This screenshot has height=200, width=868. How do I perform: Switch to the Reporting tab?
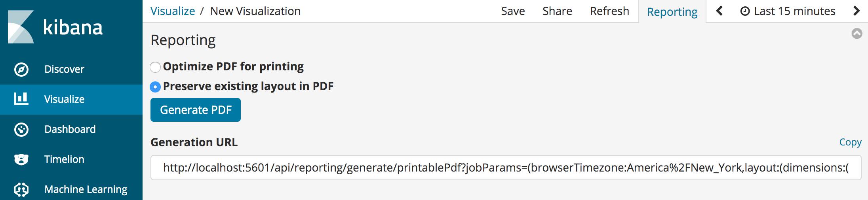(672, 12)
